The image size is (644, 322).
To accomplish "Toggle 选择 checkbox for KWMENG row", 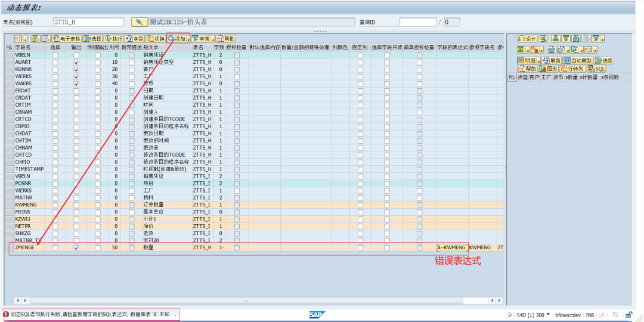I will coord(55,205).
